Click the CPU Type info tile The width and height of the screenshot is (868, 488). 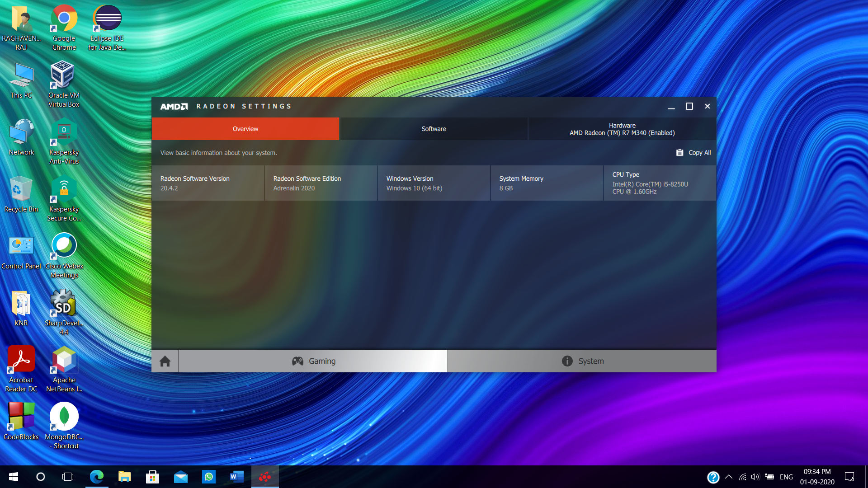[x=660, y=183]
